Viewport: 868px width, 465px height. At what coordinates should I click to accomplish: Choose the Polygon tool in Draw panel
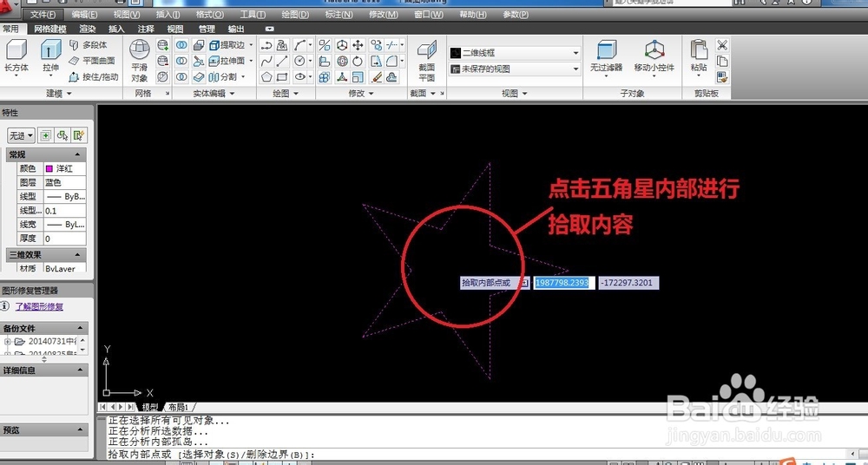[x=266, y=77]
